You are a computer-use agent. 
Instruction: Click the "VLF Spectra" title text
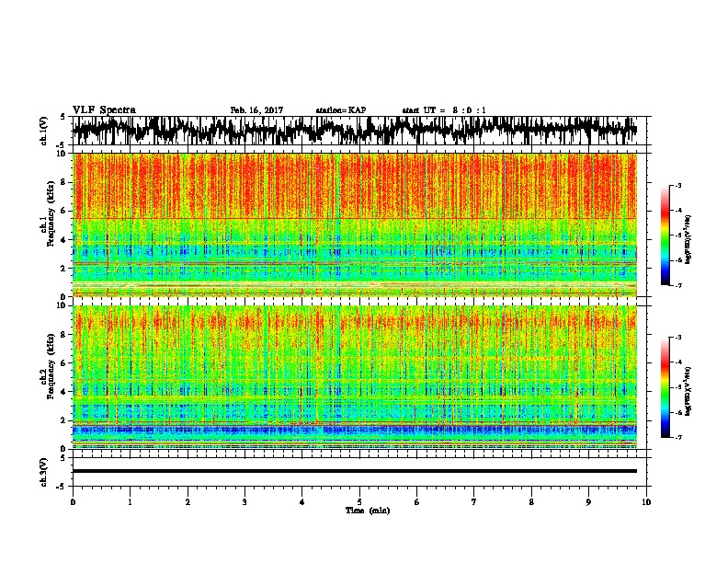click(104, 110)
